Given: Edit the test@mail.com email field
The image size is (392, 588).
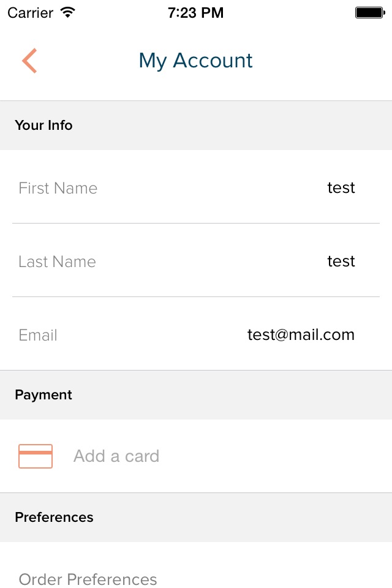Looking at the screenshot, I should click(x=301, y=334).
